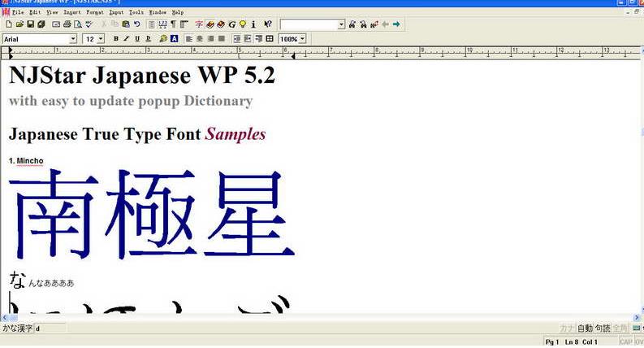The width and height of the screenshot is (644, 348).
Task: Open the View menu
Action: 52,12
